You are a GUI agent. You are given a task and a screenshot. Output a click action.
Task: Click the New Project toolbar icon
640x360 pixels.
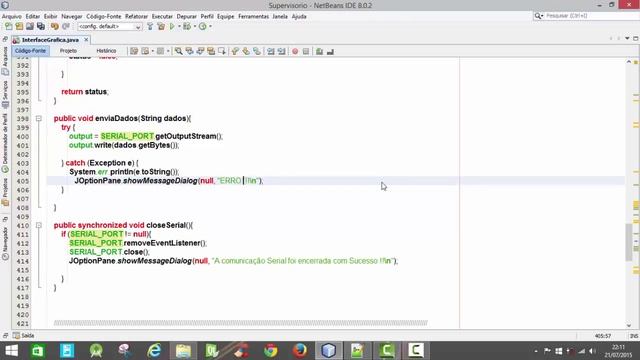point(19,27)
